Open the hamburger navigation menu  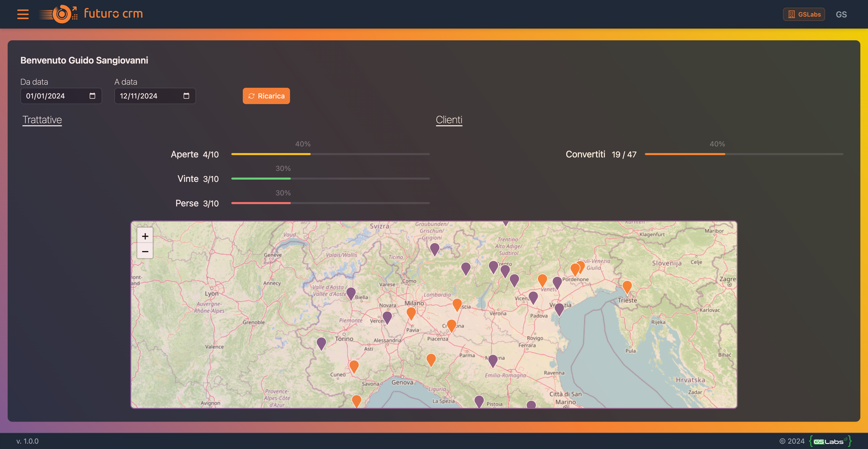pyautogui.click(x=23, y=14)
